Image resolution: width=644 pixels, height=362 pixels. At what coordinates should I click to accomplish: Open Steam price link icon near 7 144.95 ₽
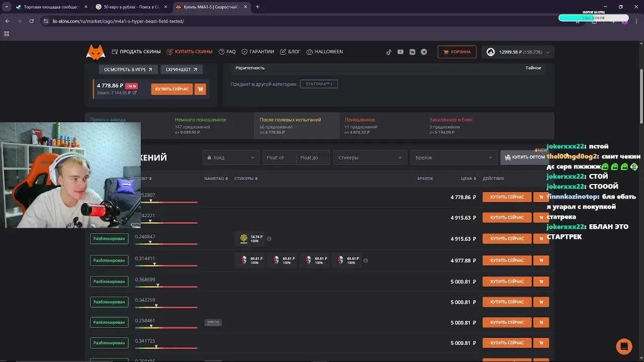point(134,93)
